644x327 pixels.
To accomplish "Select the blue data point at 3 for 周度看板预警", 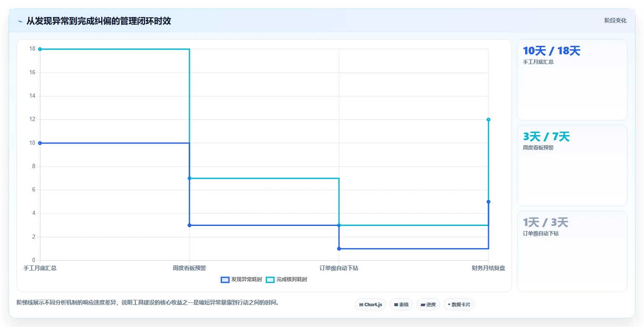I will click(x=189, y=225).
